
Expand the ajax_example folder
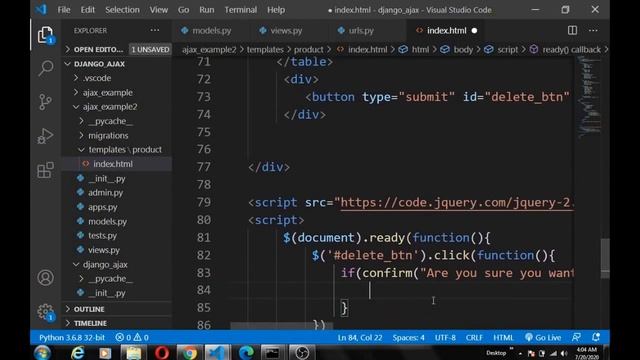pyautogui.click(x=107, y=93)
